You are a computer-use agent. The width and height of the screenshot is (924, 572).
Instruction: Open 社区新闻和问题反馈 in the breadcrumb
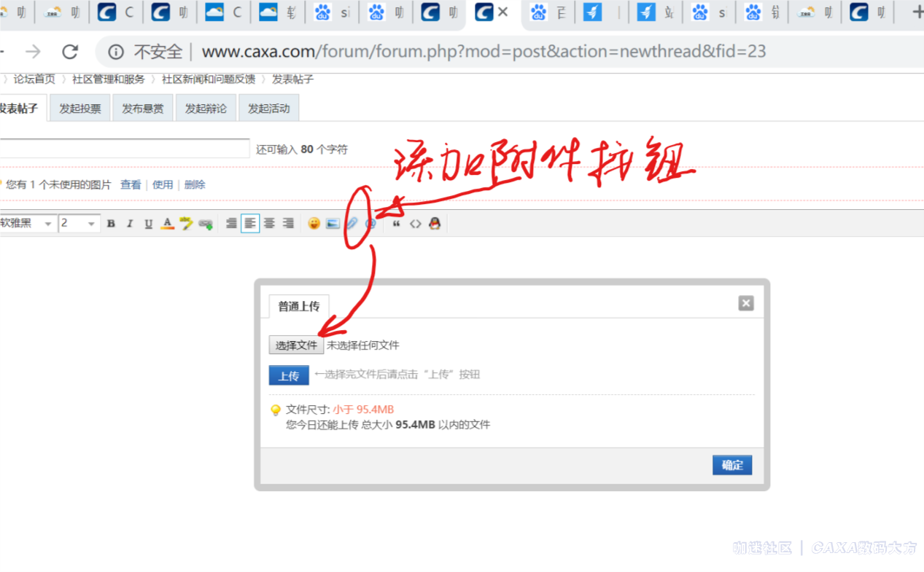point(209,79)
